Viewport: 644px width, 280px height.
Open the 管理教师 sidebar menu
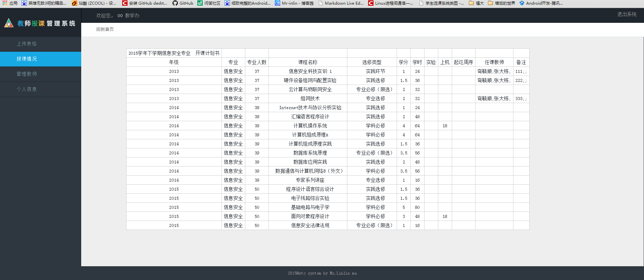(x=41, y=74)
